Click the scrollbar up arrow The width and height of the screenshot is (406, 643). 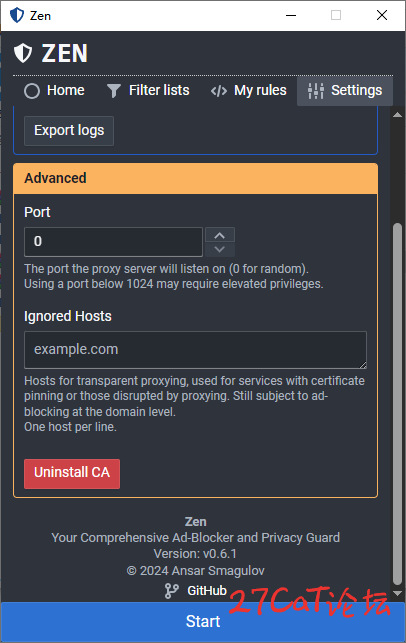[x=397, y=115]
